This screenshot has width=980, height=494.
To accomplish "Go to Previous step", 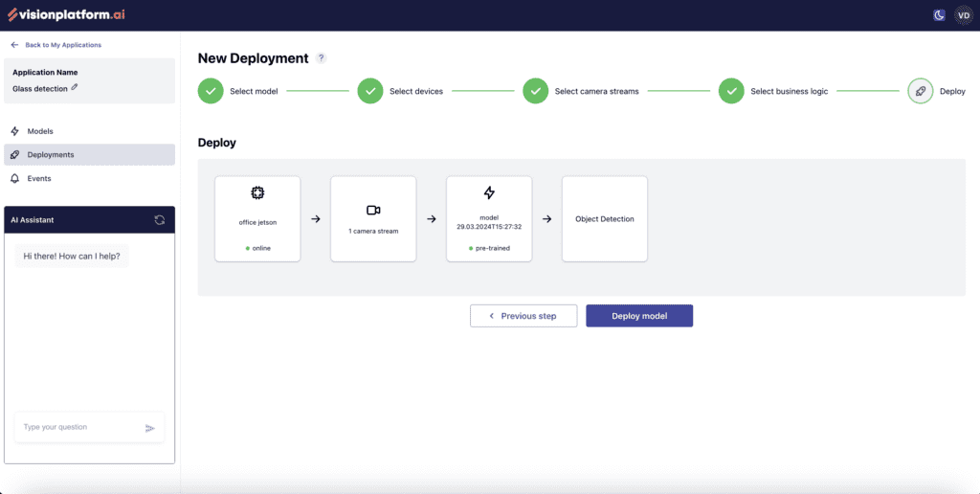I will 523,316.
